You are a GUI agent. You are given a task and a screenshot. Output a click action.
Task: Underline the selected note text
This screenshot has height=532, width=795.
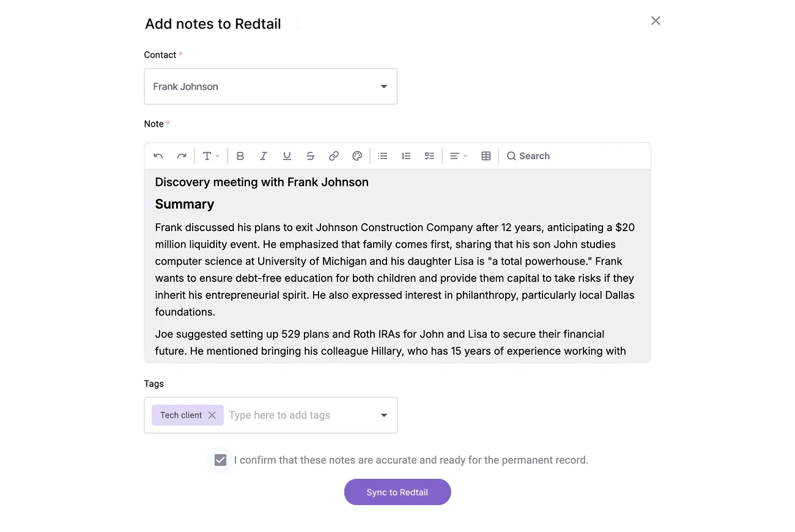click(x=287, y=156)
